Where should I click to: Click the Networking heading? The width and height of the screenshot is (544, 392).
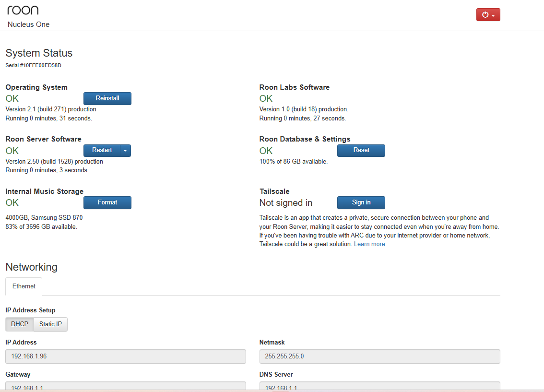point(32,267)
